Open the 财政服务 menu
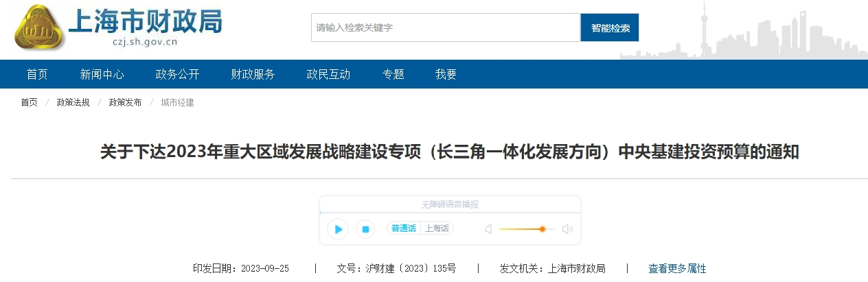Image resolution: width=868 pixels, height=282 pixels. click(x=253, y=74)
